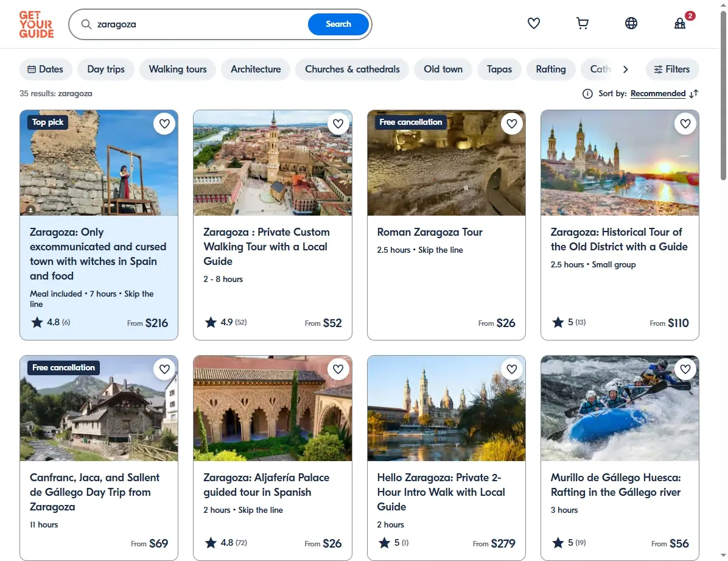
Task: Favorite the Private Custom Walking Tour card
Action: tap(338, 124)
